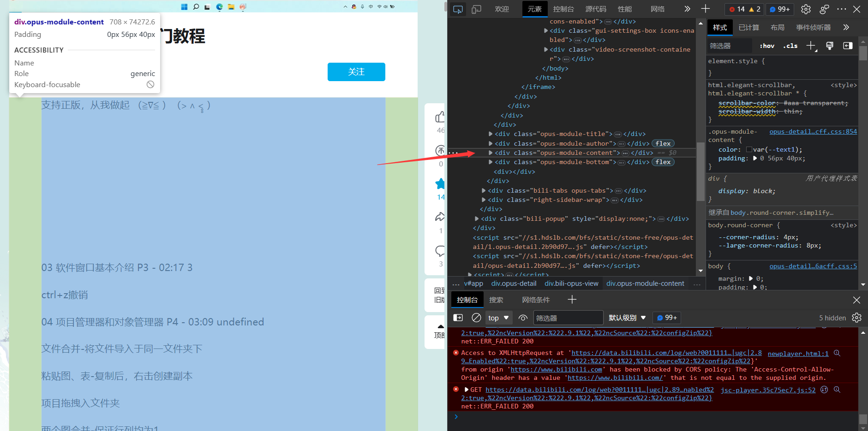Open jsc-player.35c75ec7.js:52 source link
Viewport: 868px width, 431px height.
(768, 390)
